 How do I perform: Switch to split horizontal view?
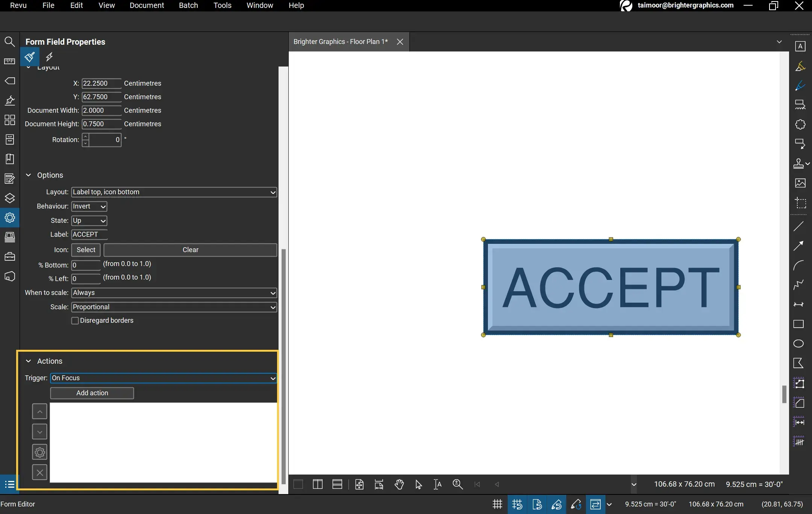pyautogui.click(x=337, y=484)
